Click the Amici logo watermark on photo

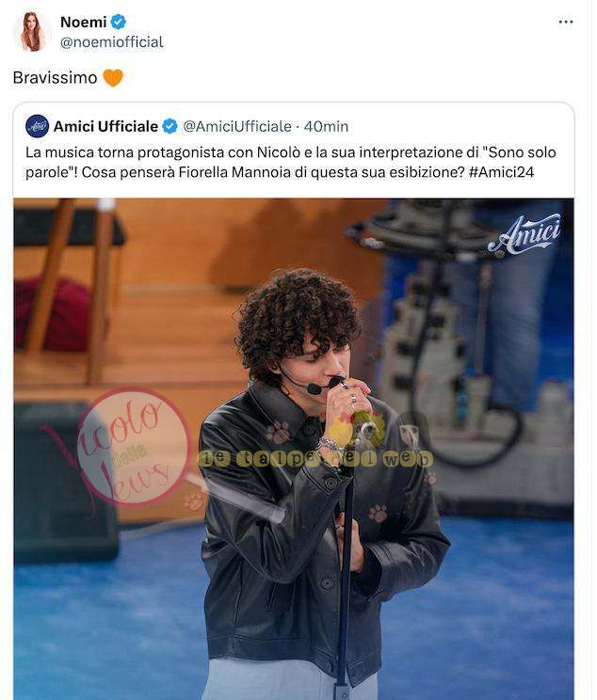point(524,235)
